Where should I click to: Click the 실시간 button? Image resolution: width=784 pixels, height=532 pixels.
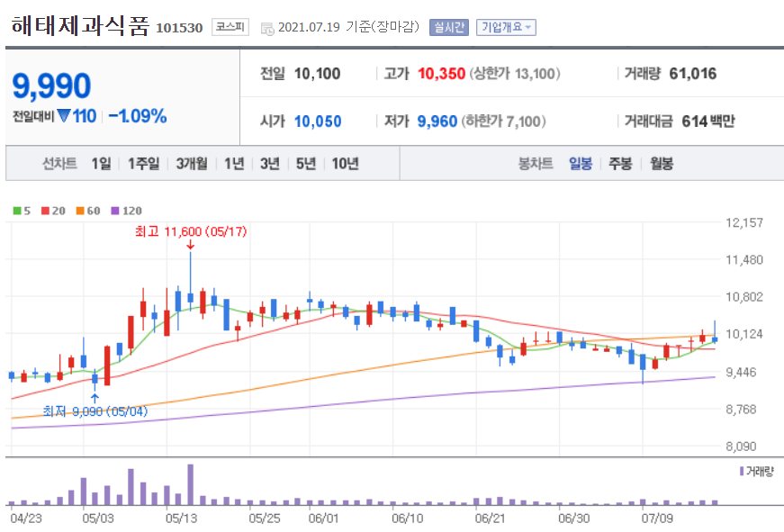[449, 27]
